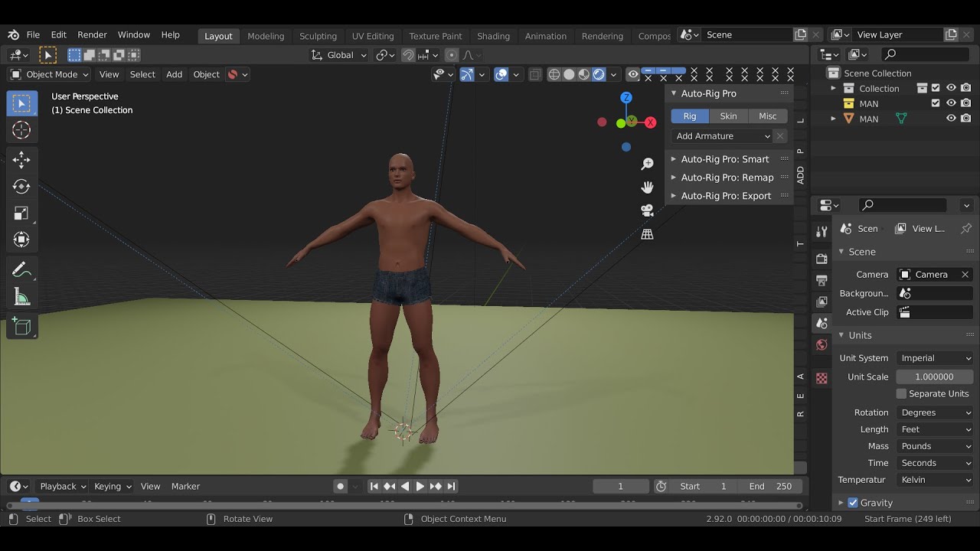Pick the Annotate tool
The width and height of the screenshot is (980, 551).
[21, 270]
